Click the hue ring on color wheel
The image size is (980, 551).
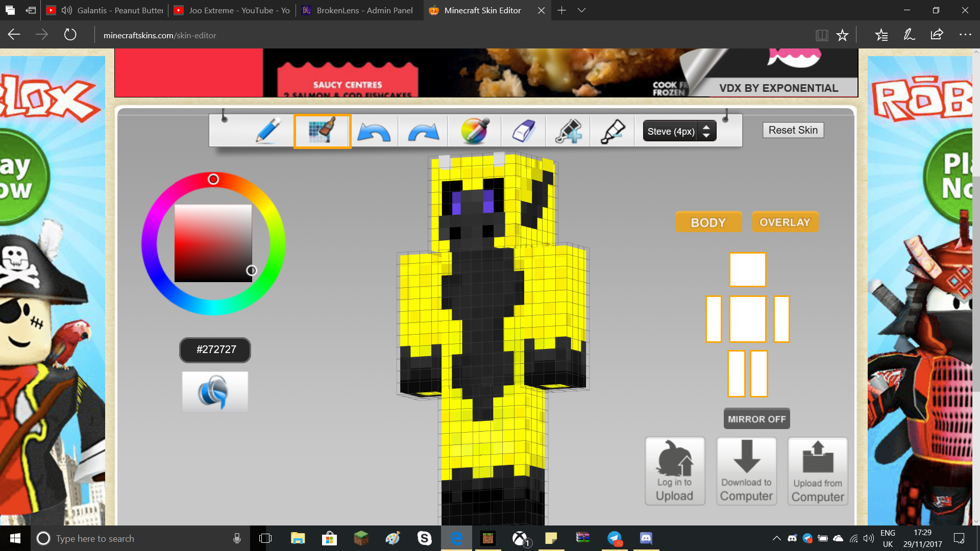click(213, 179)
